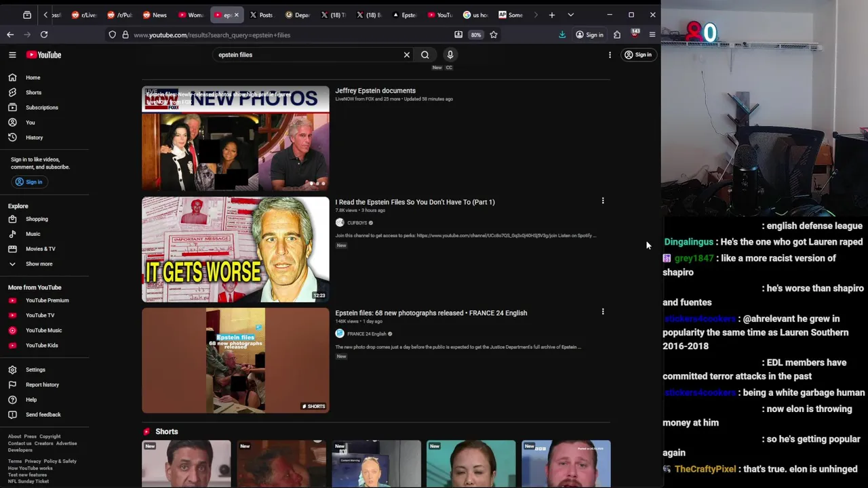Switch to the 'us ho' Google tab
Screen dimensions: 868x488
475,15
